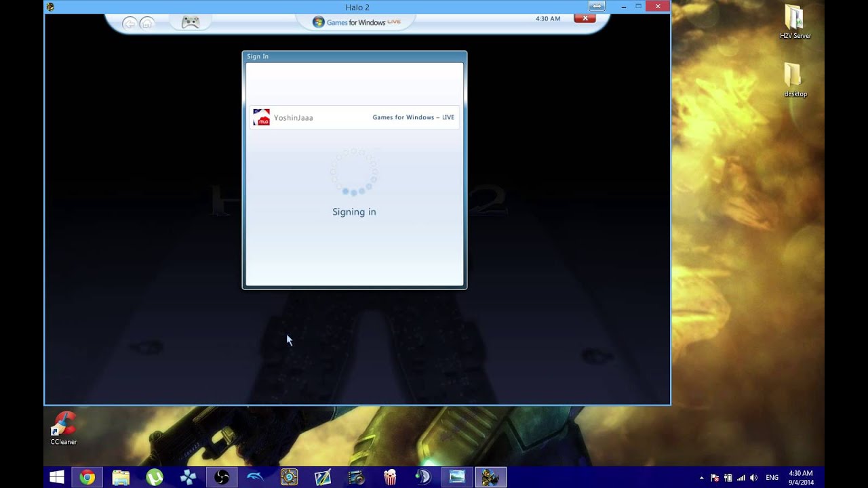Switch to the picture viewer window in taskbar
The width and height of the screenshot is (868, 488).
[x=457, y=478]
